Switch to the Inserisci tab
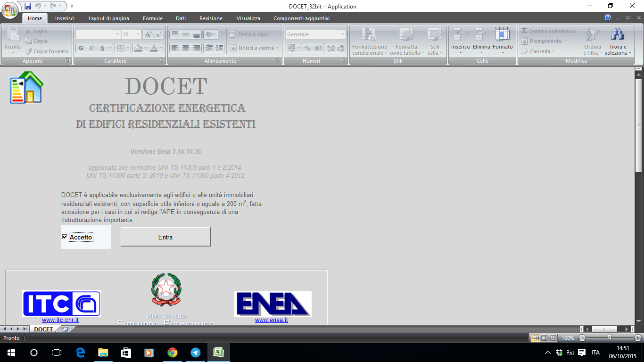 65,18
